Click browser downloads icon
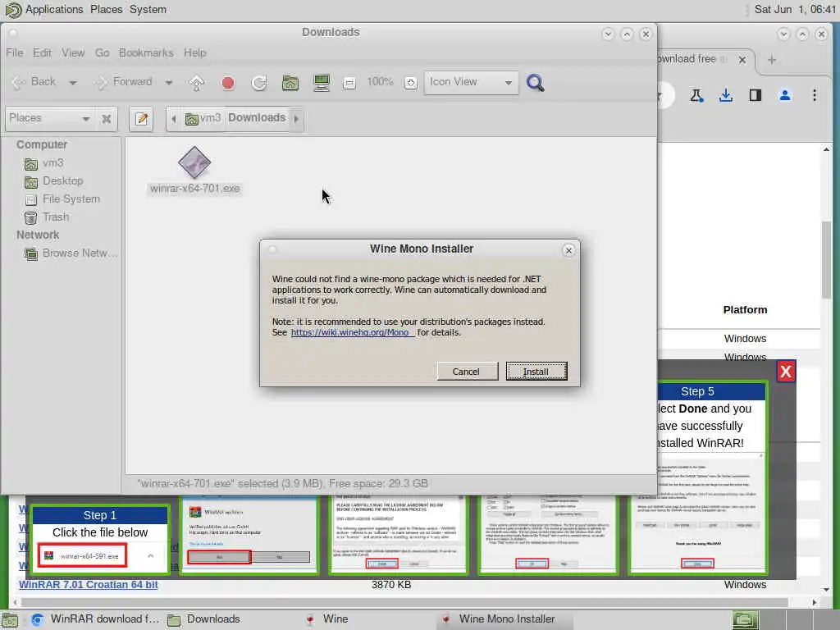Screen dimensions: 840x630 tap(726, 95)
